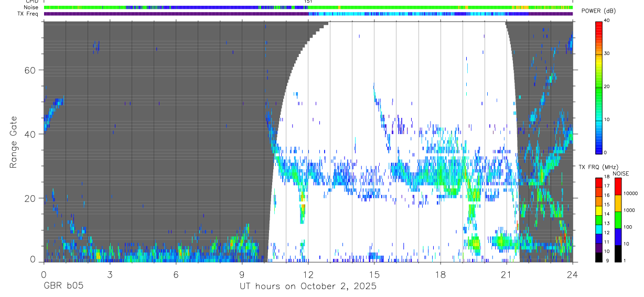Click the '10000' label in NOISE legend
The width and height of the screenshot is (644, 297).
[x=631, y=193]
